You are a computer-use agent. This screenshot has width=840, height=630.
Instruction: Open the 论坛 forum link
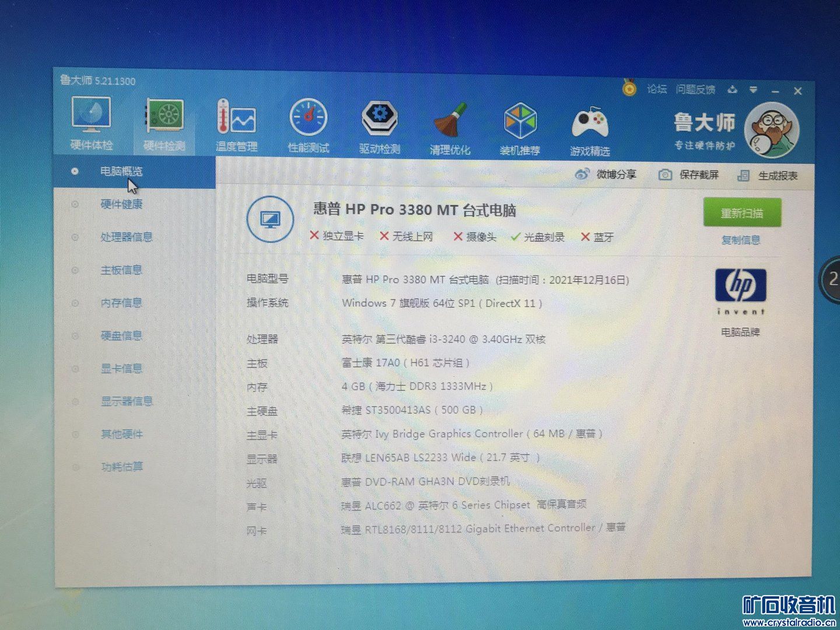click(x=657, y=89)
